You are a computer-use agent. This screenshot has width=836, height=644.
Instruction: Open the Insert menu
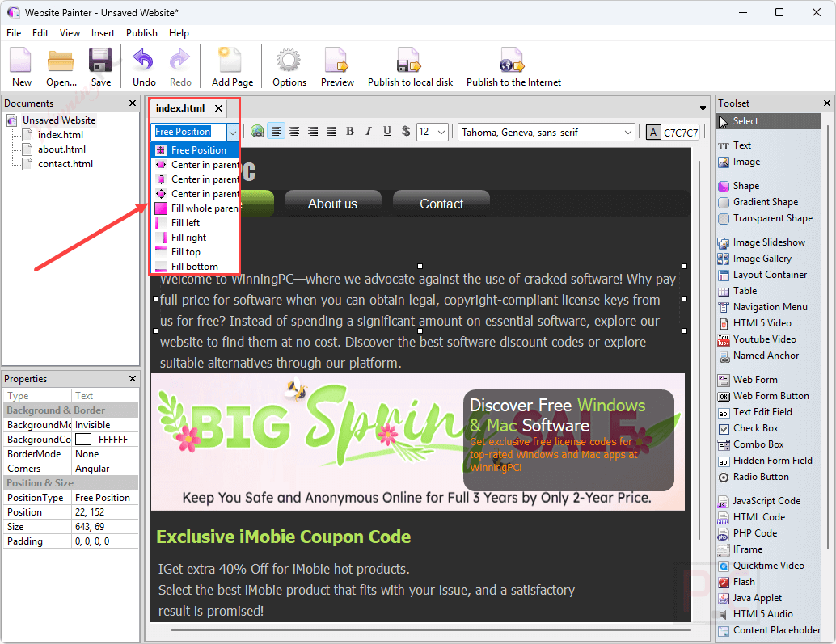point(103,33)
